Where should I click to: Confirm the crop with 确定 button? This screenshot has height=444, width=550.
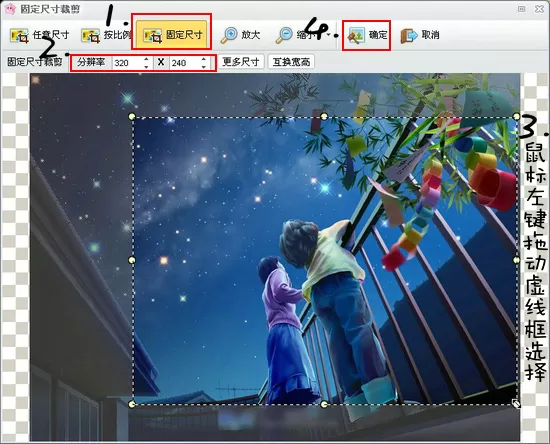tap(367, 35)
